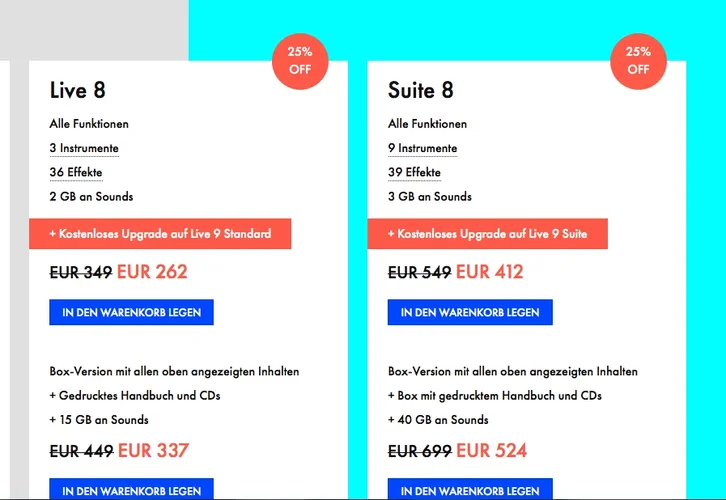This screenshot has height=500, width=726.
Task: Open '3 Instrumente' link under Live 8
Action: pos(84,148)
